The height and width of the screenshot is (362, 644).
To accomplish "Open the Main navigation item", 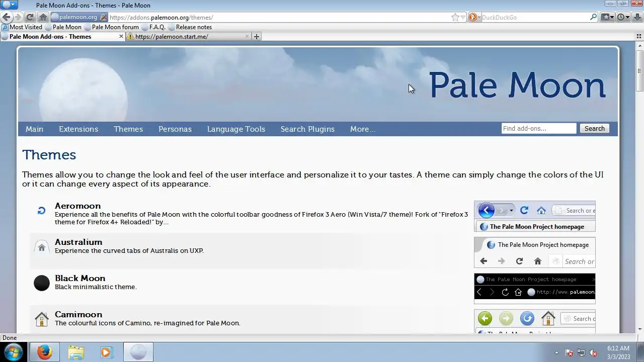I will click(34, 129).
